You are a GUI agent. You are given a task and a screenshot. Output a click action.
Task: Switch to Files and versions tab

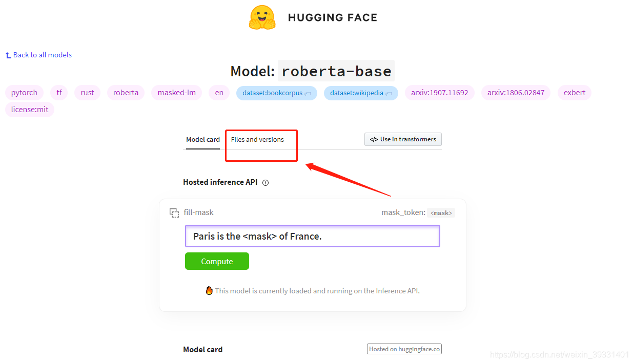(x=257, y=139)
